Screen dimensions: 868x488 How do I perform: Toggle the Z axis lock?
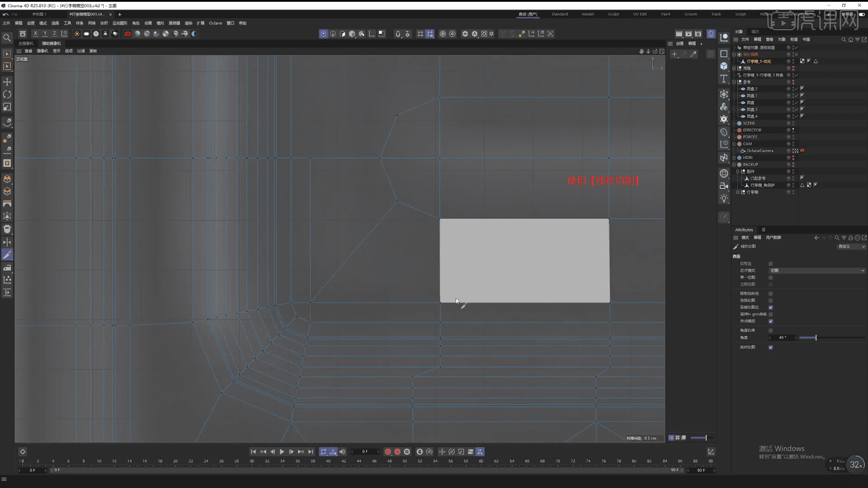[x=54, y=34]
